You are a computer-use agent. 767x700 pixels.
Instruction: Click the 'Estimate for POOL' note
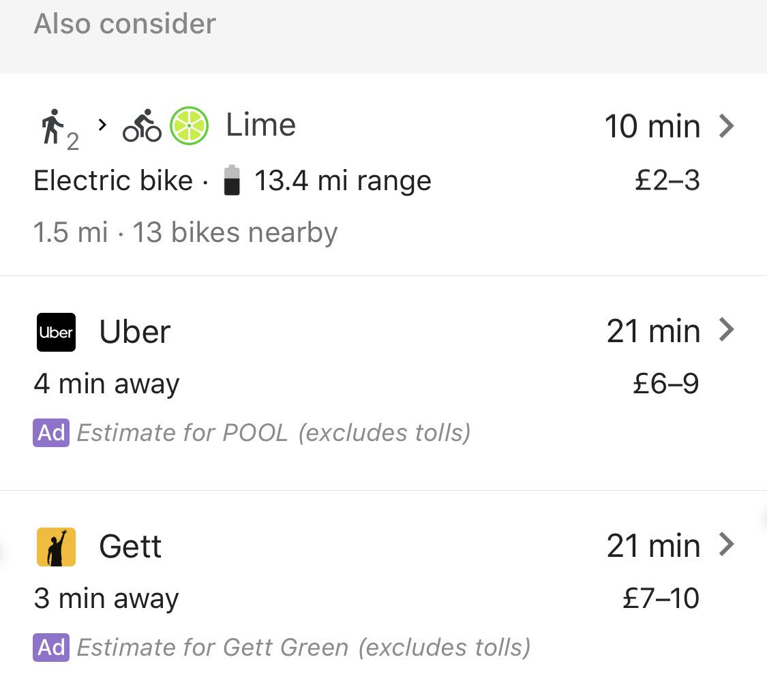coord(273,433)
